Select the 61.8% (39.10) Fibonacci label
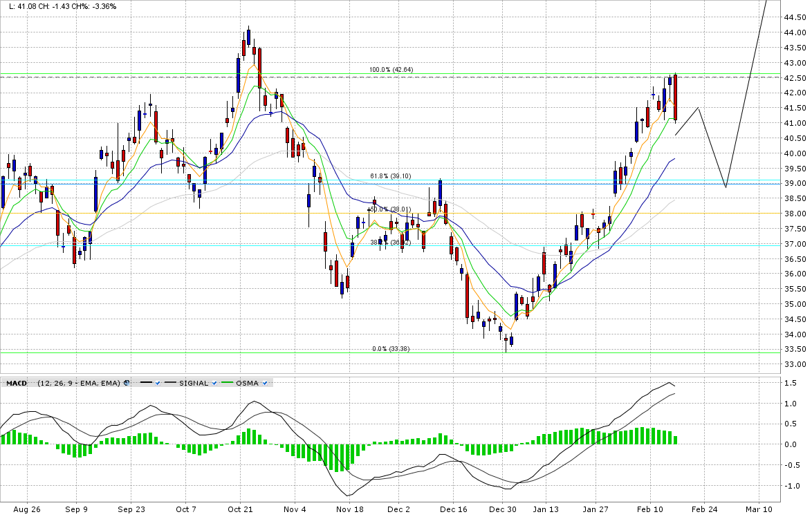Image resolution: width=812 pixels, height=519 pixels. pyautogui.click(x=391, y=176)
